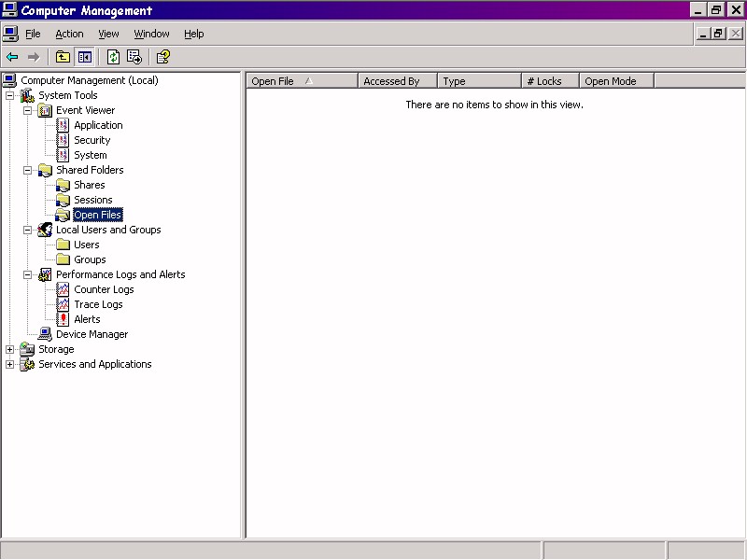Select the Security log label
This screenshot has height=560, width=747.
click(x=92, y=140)
